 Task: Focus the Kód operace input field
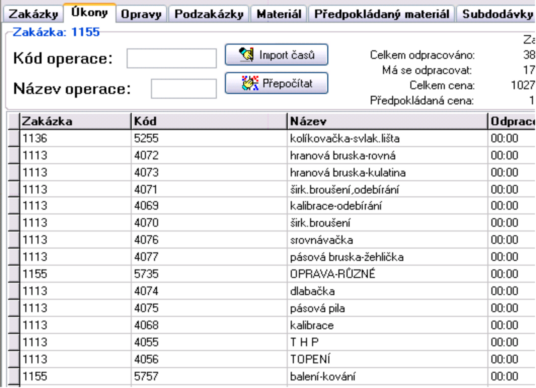click(x=172, y=58)
